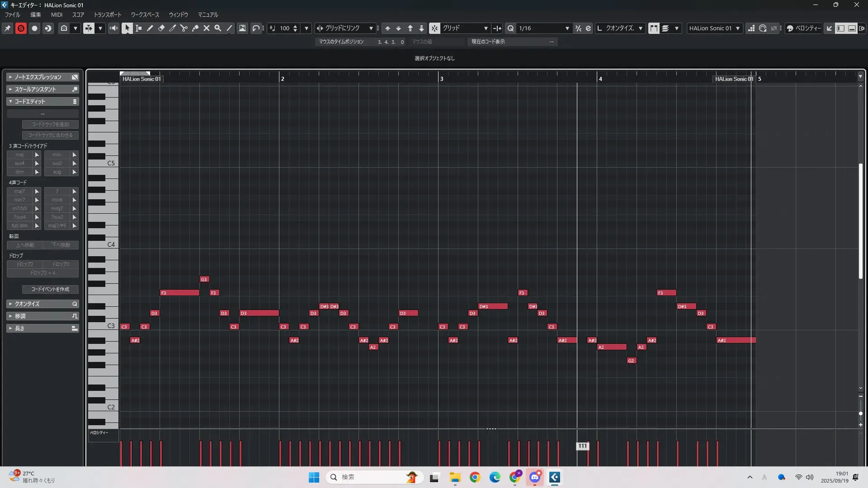Toggle Snap on/off button
The width and height of the screenshot is (868, 488).
tap(434, 28)
